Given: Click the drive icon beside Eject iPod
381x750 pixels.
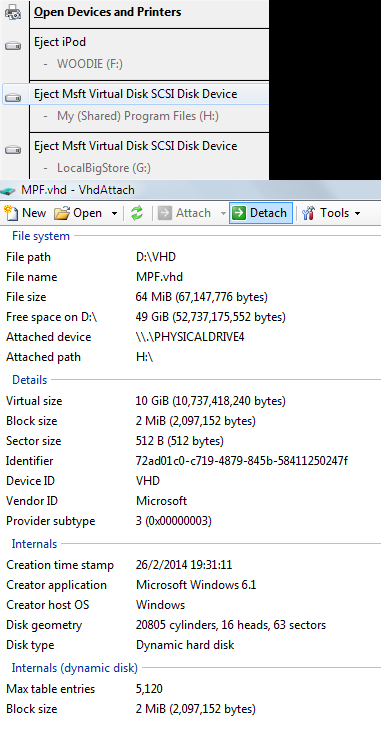Looking at the screenshot, I should (x=13, y=46).
